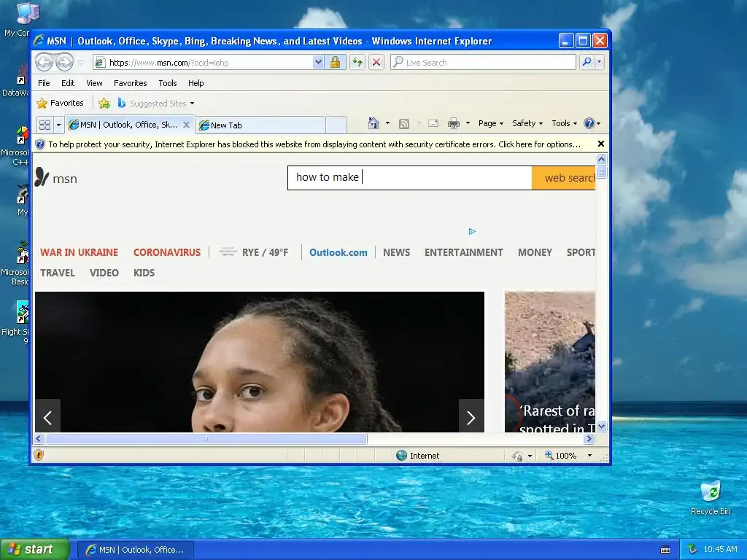Image resolution: width=747 pixels, height=560 pixels.
Task: Click the horizontal scrollbar thumb
Action: [206, 438]
